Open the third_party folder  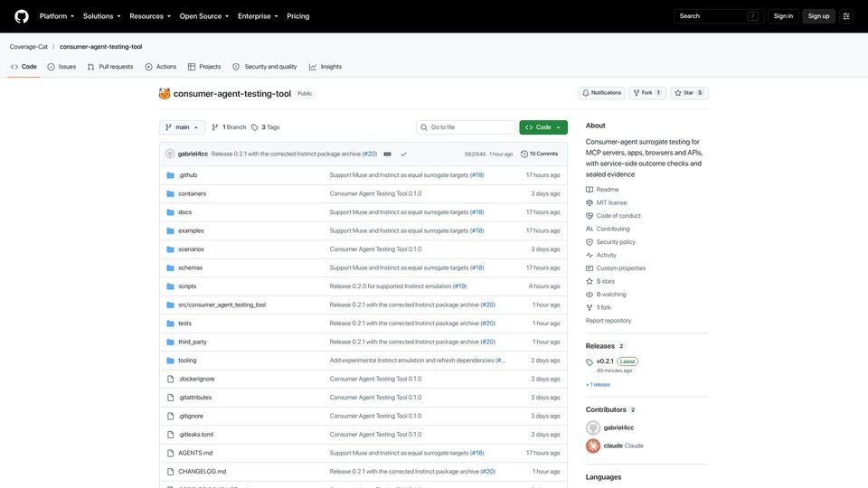click(193, 342)
